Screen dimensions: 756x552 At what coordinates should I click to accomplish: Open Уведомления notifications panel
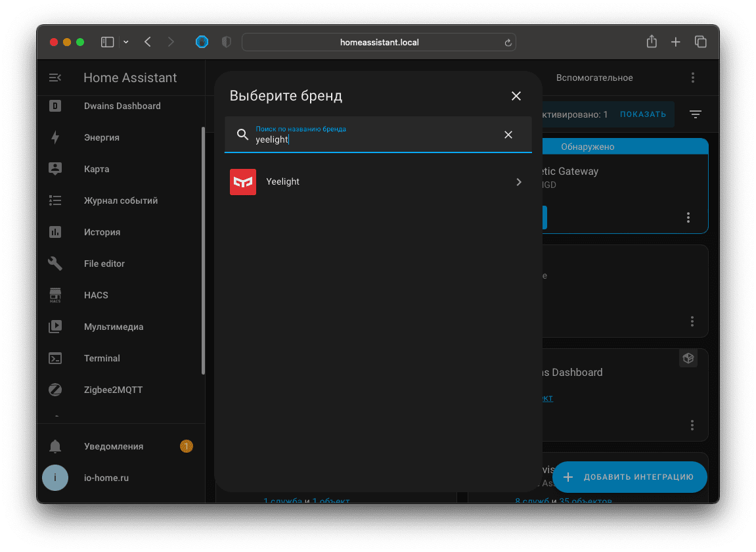pyautogui.click(x=113, y=446)
